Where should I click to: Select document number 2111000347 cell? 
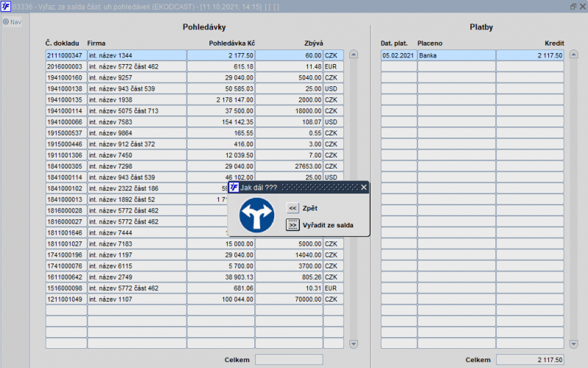65,55
